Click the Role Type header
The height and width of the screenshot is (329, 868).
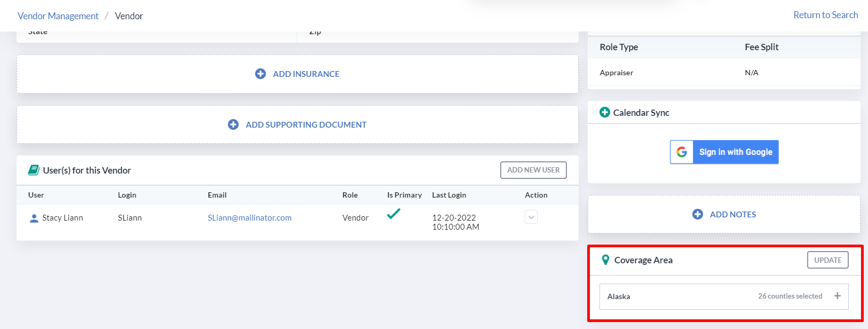click(619, 47)
